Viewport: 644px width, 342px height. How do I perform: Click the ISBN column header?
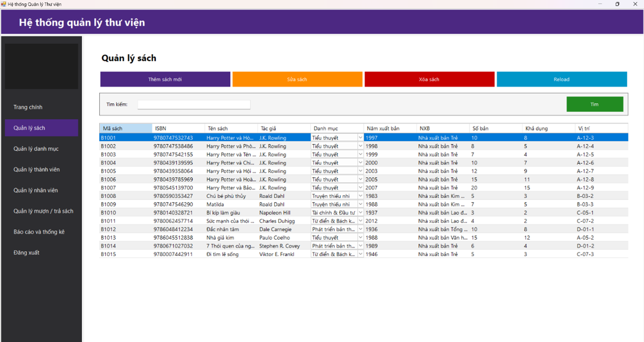178,129
